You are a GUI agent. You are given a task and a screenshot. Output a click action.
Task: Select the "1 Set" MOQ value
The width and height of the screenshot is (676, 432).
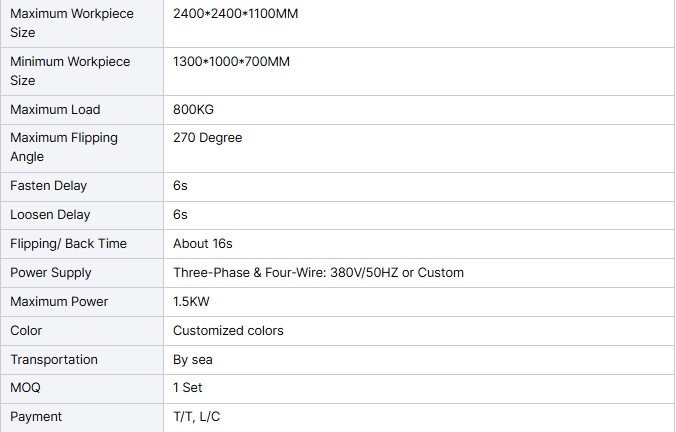point(188,388)
